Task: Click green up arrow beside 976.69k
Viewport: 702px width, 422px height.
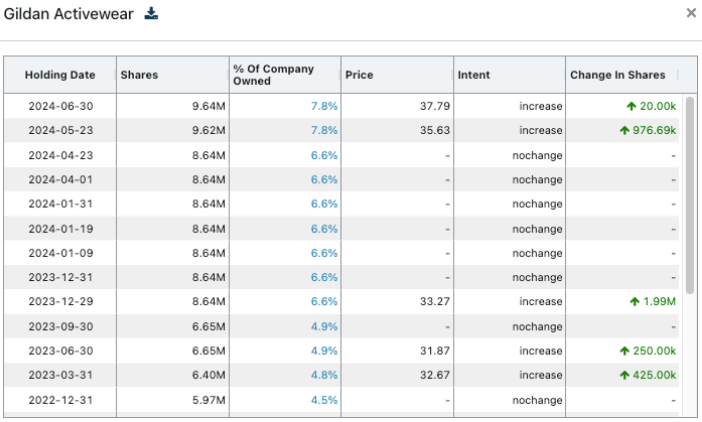Action: coord(624,130)
